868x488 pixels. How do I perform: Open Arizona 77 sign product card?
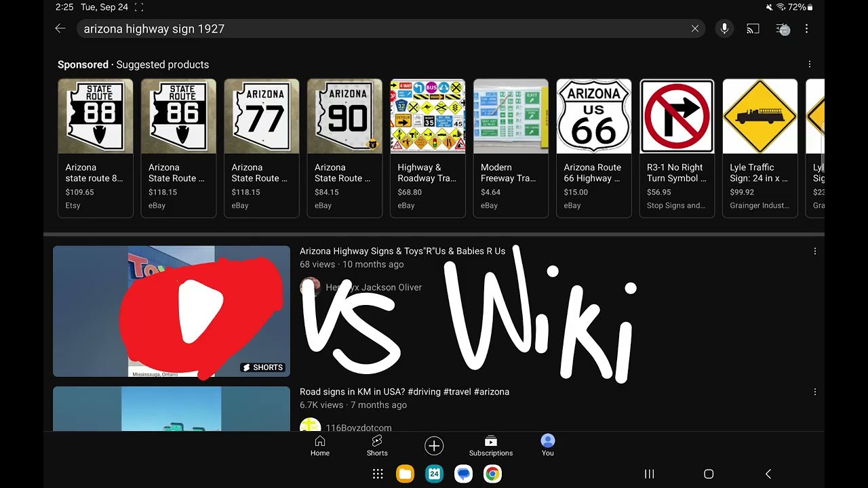click(x=262, y=148)
